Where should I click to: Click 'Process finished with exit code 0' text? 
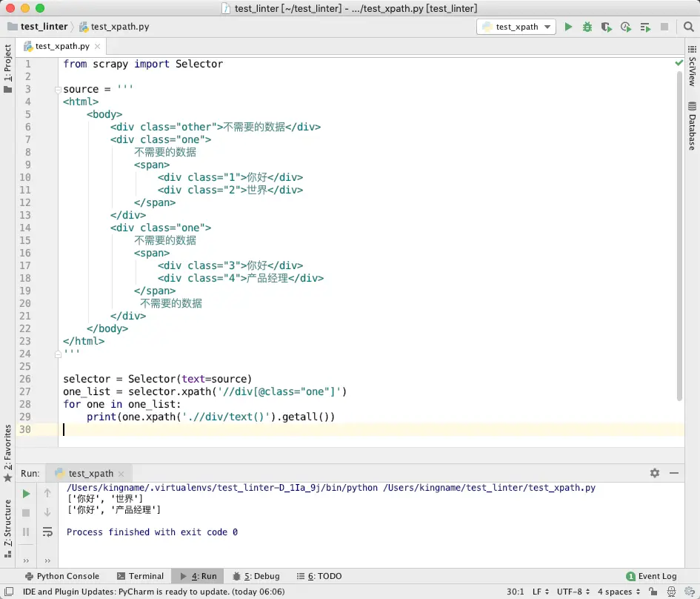(153, 532)
